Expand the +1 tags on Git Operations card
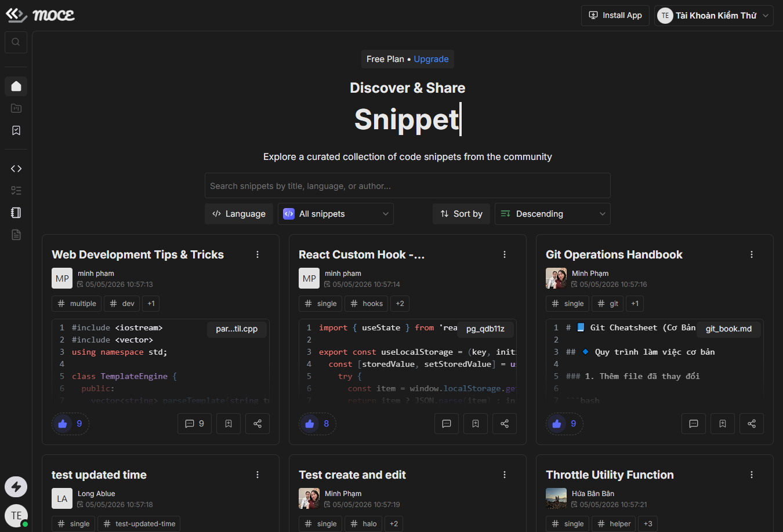The height and width of the screenshot is (532, 783). [x=635, y=304]
